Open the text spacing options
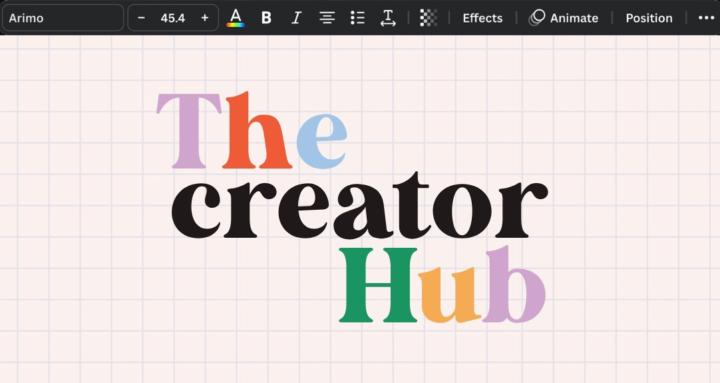720x383 pixels. click(388, 18)
